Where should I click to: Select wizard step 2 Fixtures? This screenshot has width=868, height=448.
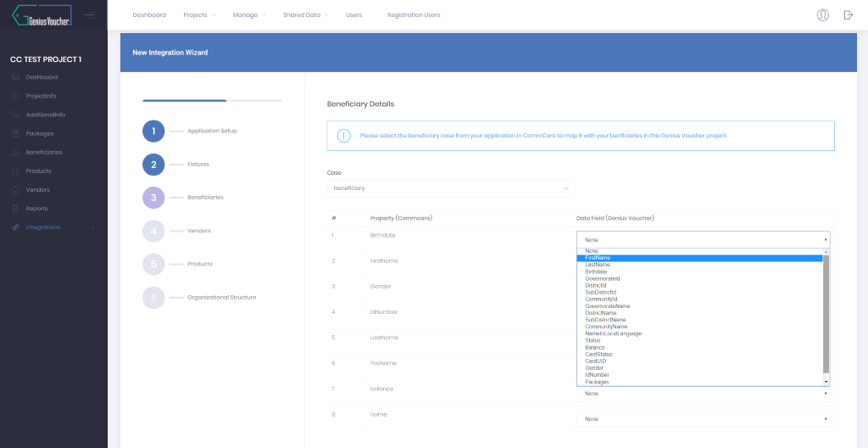[x=153, y=164]
